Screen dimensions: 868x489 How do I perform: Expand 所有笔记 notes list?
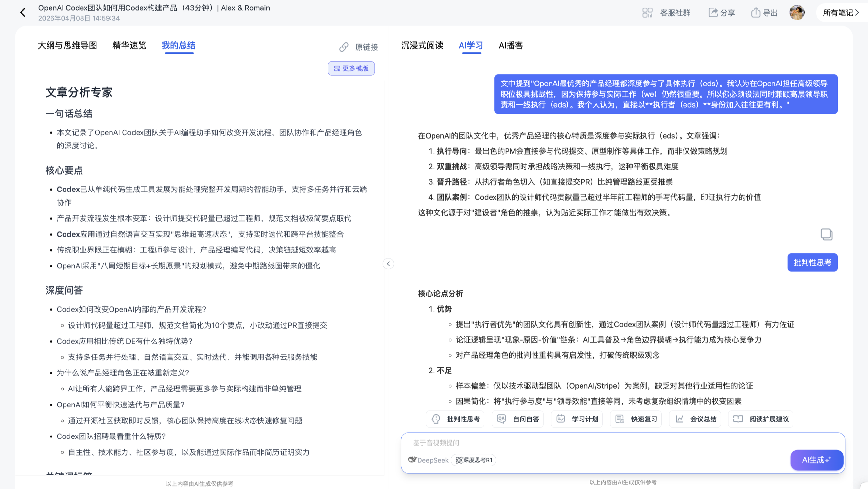pos(841,13)
